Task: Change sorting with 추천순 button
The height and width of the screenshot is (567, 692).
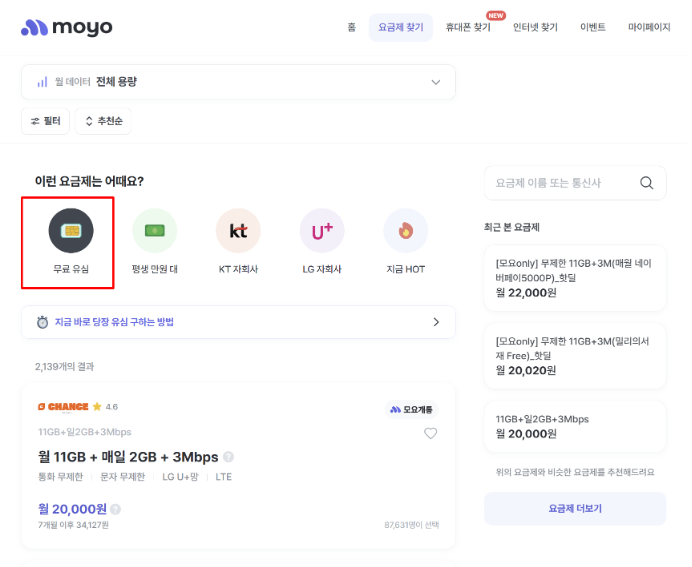Action: pos(103,121)
